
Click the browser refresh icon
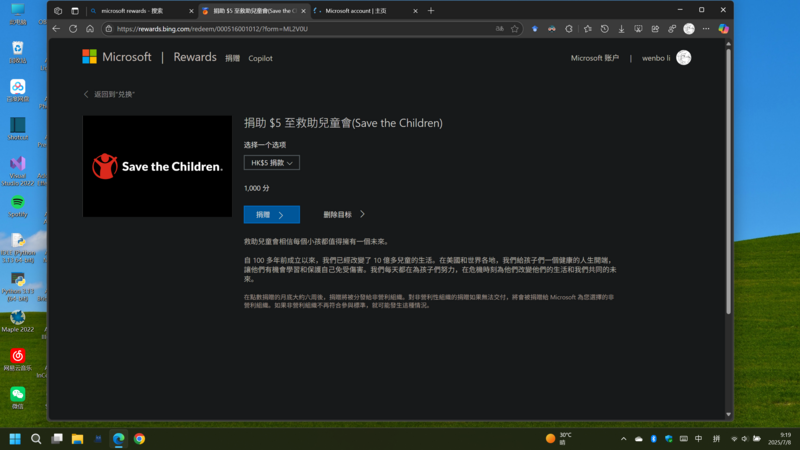coord(73,29)
